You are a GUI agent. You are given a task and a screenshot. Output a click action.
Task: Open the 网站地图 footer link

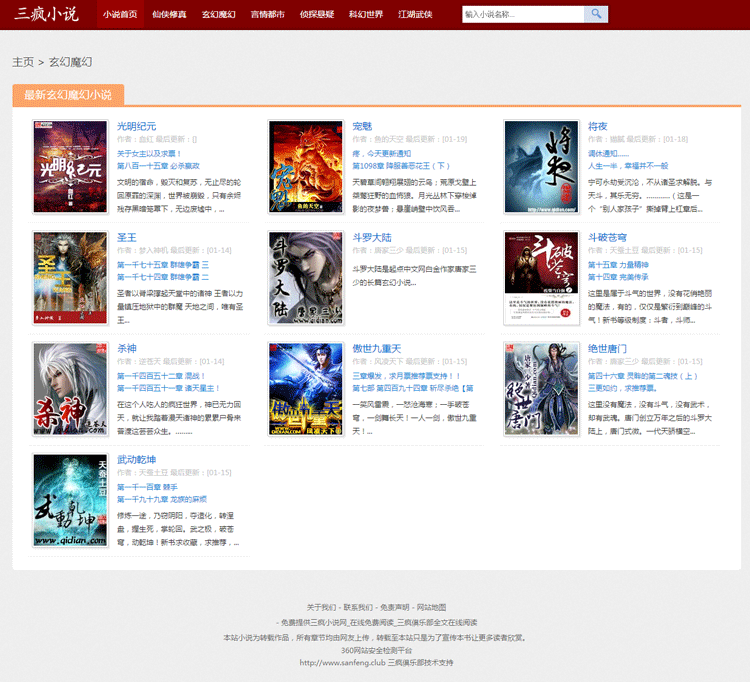click(431, 607)
